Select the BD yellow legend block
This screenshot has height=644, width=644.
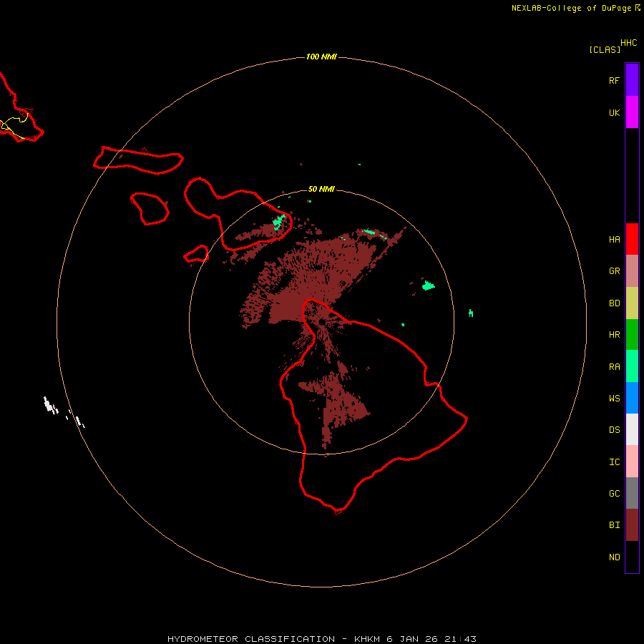click(x=632, y=303)
